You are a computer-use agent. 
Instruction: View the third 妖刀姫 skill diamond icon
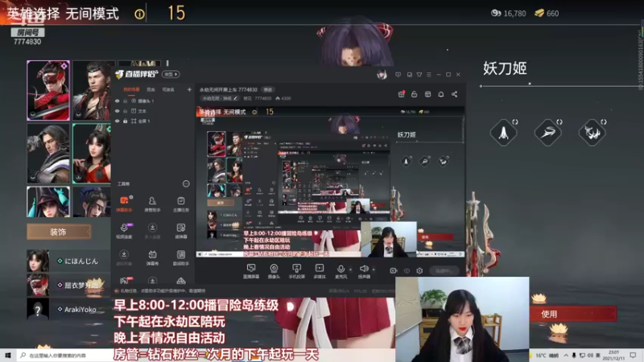592,133
